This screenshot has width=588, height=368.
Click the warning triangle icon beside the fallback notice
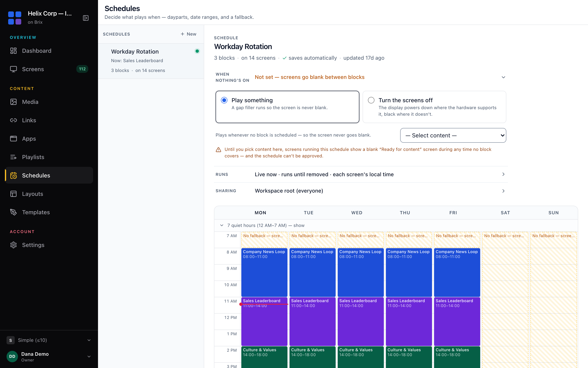pyautogui.click(x=218, y=150)
